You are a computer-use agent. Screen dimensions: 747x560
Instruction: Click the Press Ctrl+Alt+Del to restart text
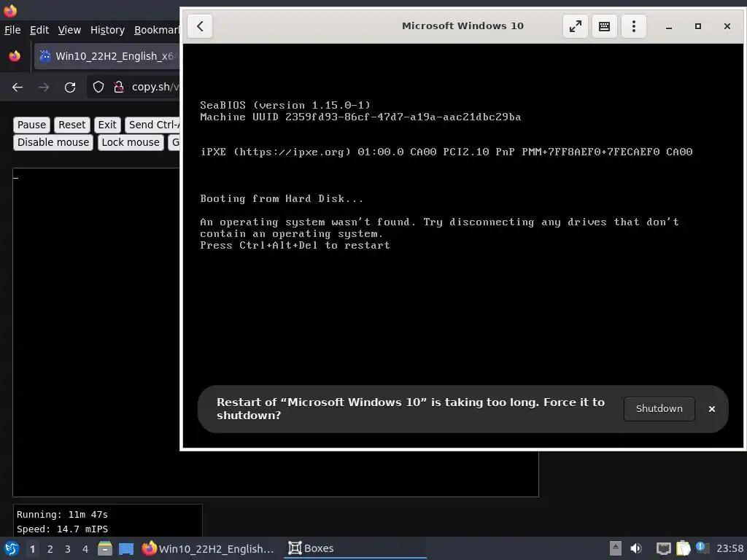point(295,245)
